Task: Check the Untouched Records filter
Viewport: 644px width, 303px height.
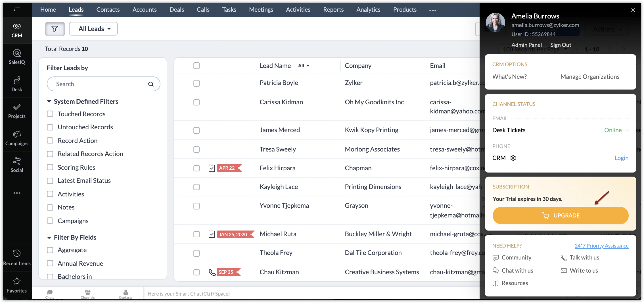Action: click(50, 127)
